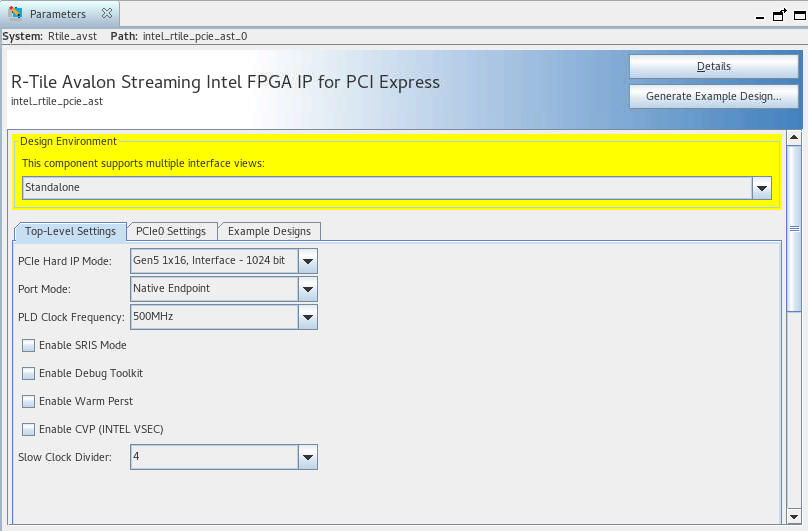Open the Design Environment Standalone dropdown
The width and height of the screenshot is (808, 531).
pos(762,188)
